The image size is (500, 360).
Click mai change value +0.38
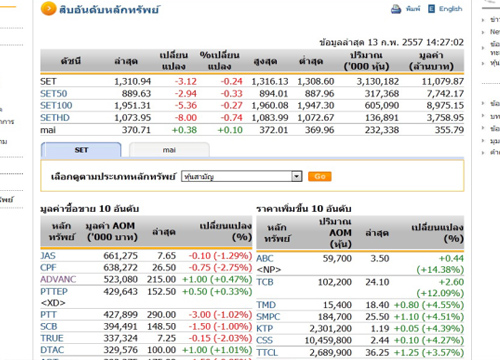point(184,130)
